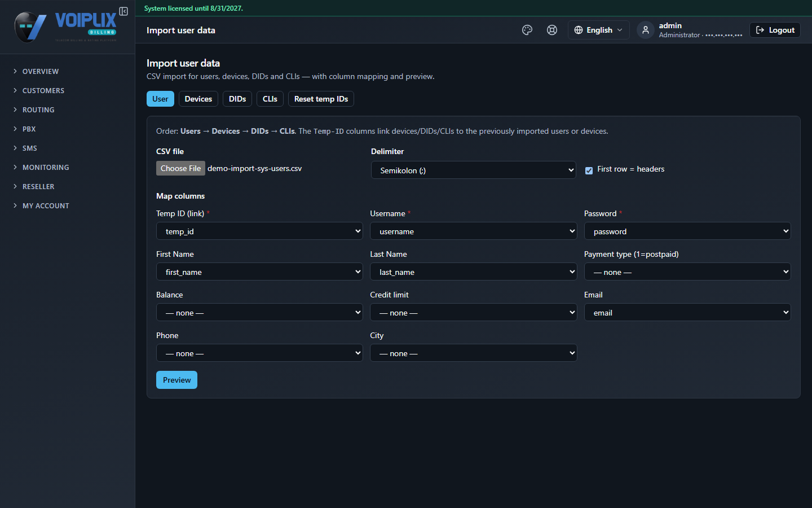
Task: Open the Delimiter dropdown
Action: 473,170
